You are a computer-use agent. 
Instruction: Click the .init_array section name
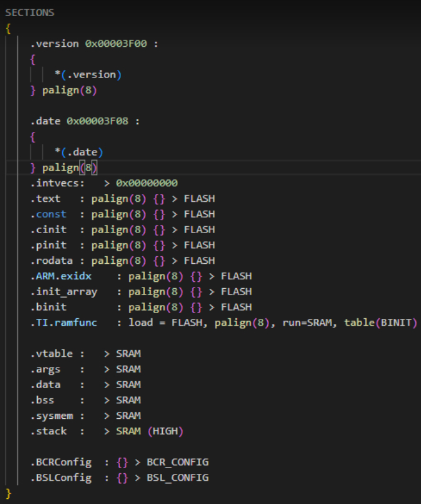tap(63, 291)
